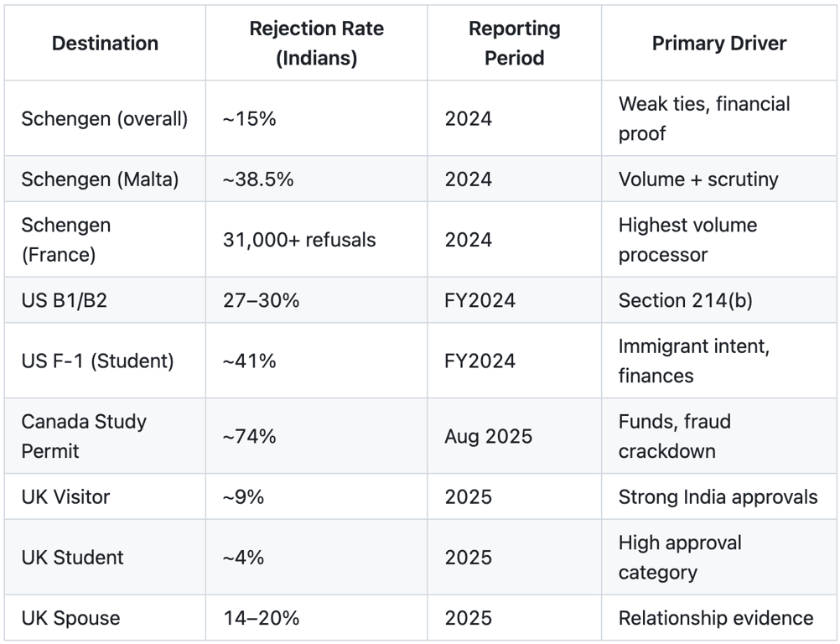The width and height of the screenshot is (840, 644).
Task: Click the US B1/B2 destination cell
Action: (x=105, y=300)
